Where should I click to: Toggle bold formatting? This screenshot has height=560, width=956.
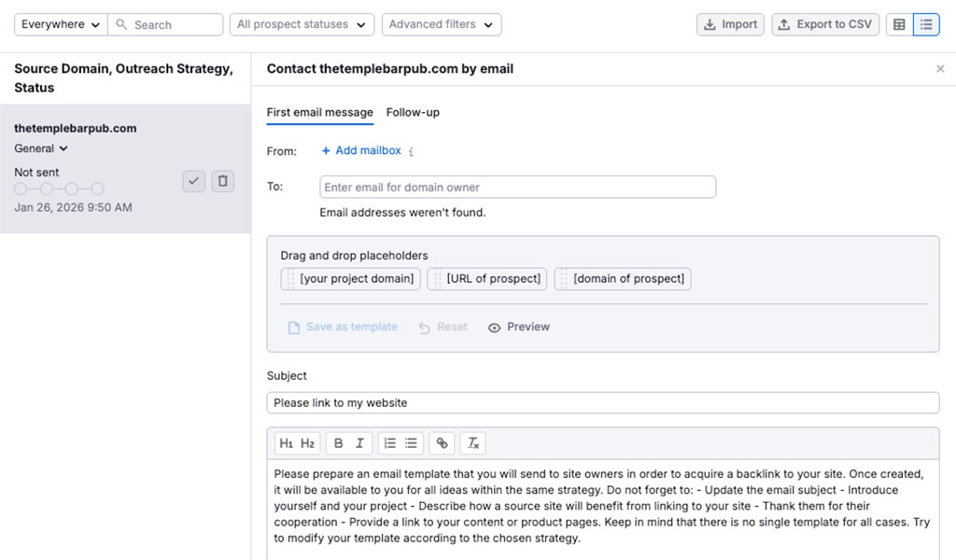(340, 442)
